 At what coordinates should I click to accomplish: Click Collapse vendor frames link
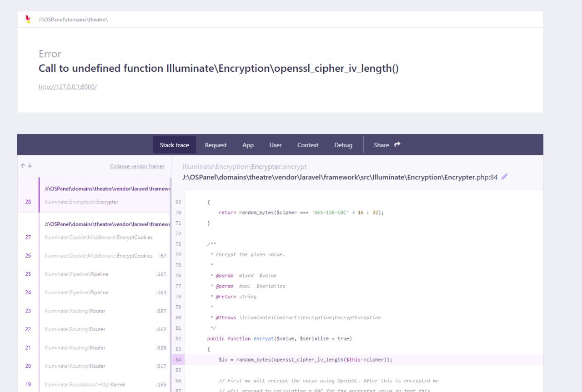[x=137, y=166]
